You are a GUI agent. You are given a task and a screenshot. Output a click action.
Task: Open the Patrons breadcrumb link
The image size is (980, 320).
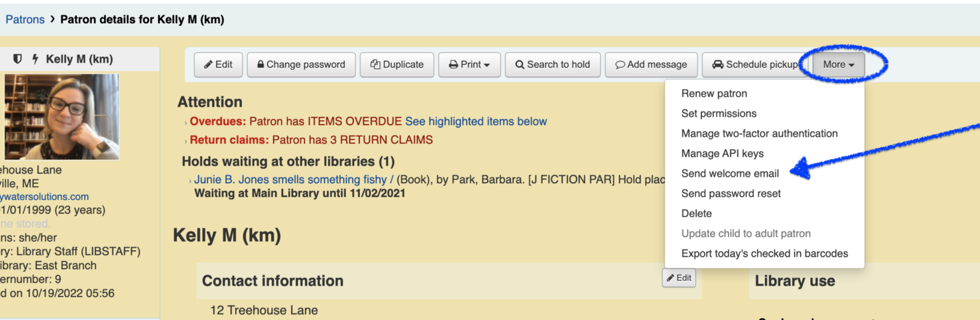click(25, 20)
